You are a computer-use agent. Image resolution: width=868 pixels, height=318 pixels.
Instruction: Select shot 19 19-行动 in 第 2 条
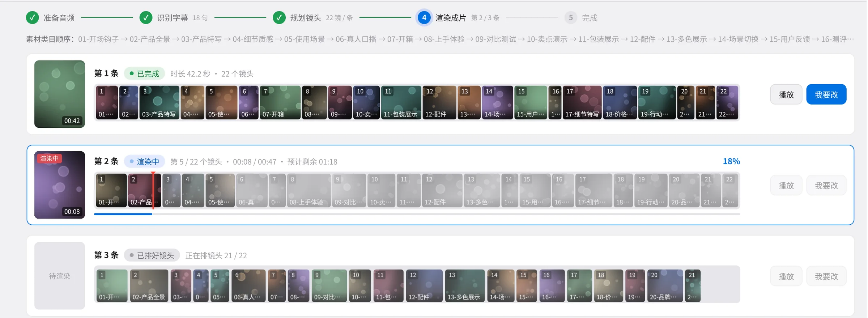coord(651,190)
